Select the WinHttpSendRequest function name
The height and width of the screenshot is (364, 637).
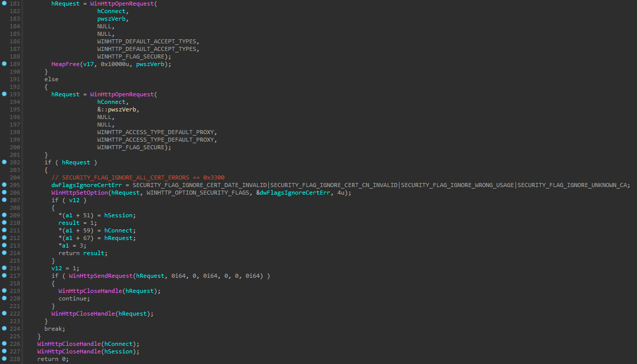click(101, 276)
